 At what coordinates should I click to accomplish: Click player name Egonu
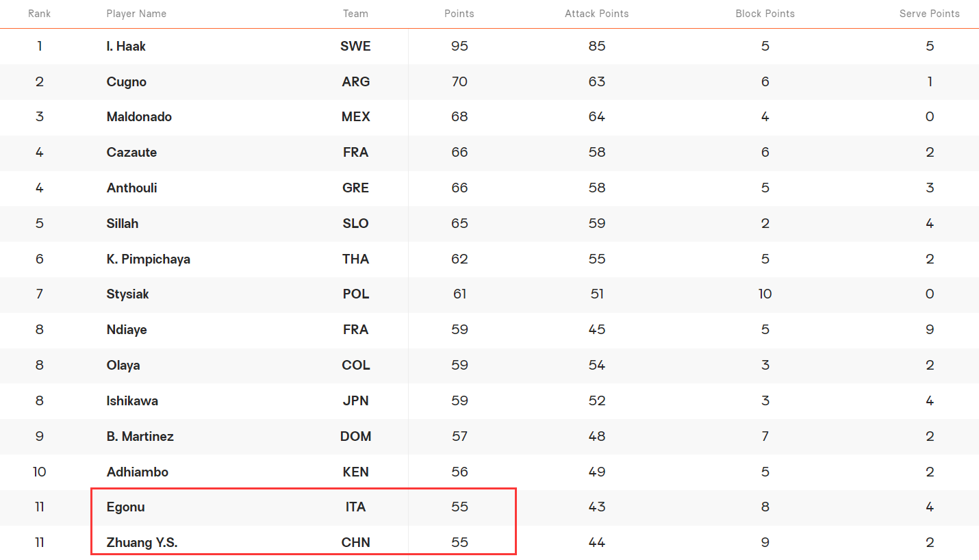coord(125,507)
